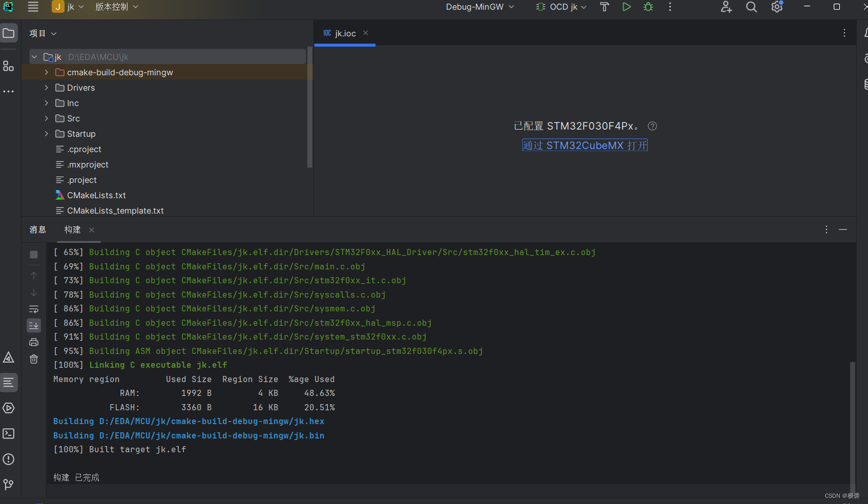Open the Services tool window icon
This screenshot has width=868, height=504.
(9, 408)
